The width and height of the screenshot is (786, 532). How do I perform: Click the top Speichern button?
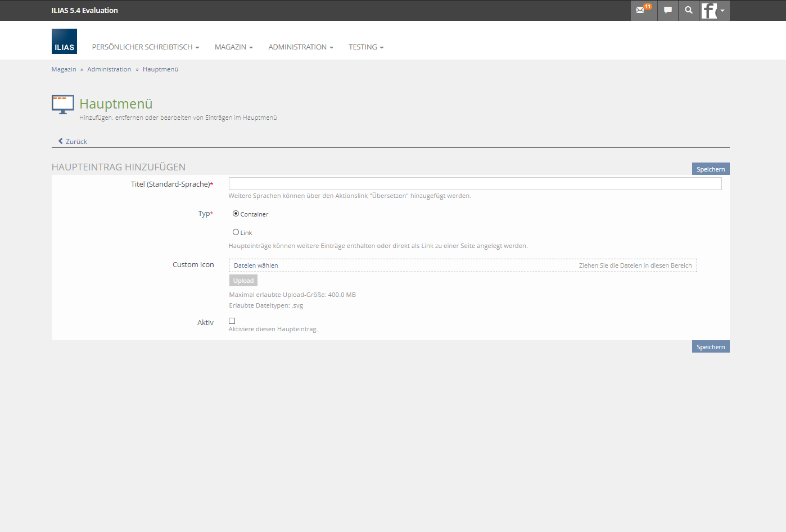point(710,169)
